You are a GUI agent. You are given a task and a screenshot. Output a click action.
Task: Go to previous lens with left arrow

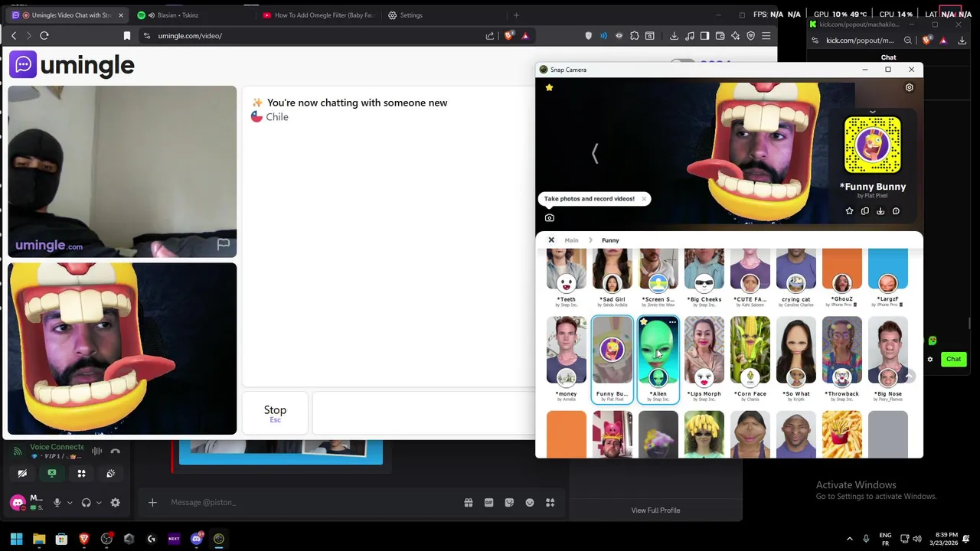coord(595,153)
